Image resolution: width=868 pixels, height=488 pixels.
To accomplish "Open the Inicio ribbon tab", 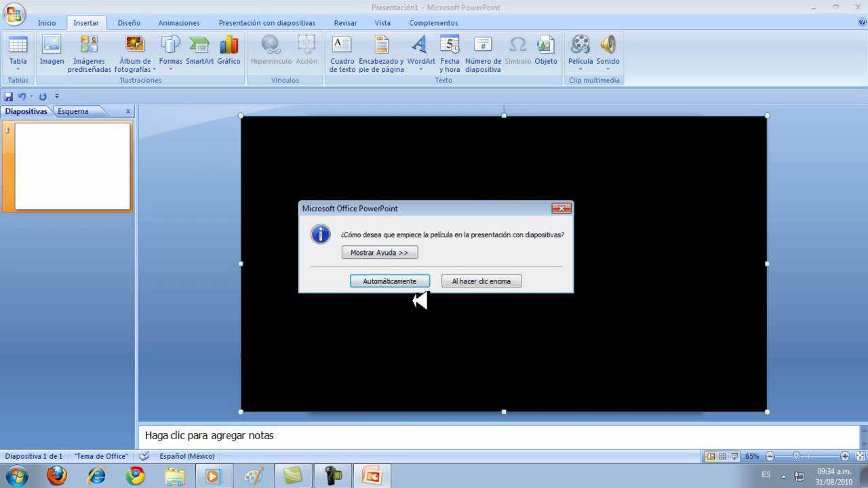I will pos(47,22).
